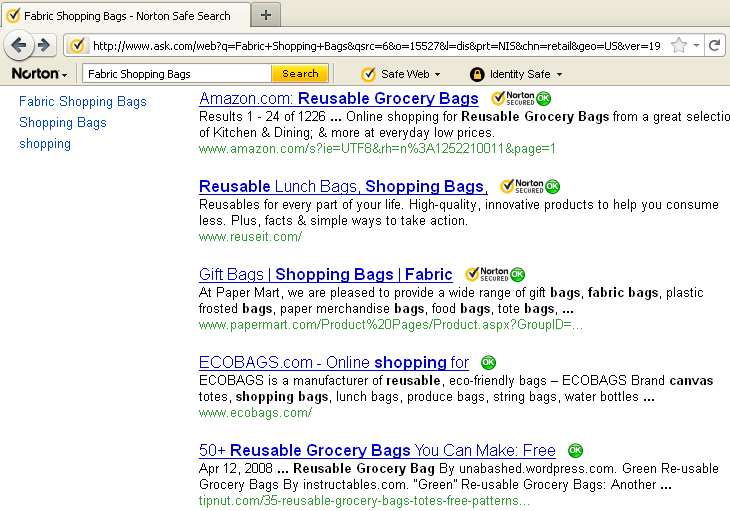Reload the page with the refresh icon
The image size is (730, 511).
pyautogui.click(x=715, y=46)
